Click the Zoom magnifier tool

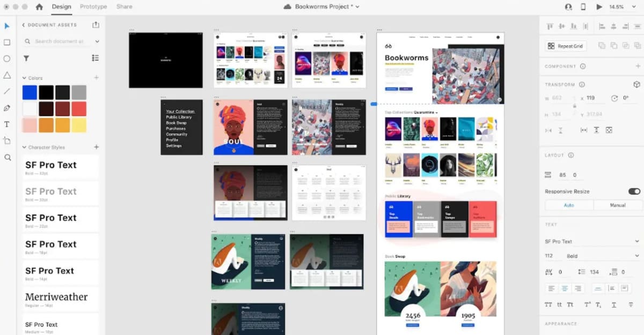tap(7, 158)
